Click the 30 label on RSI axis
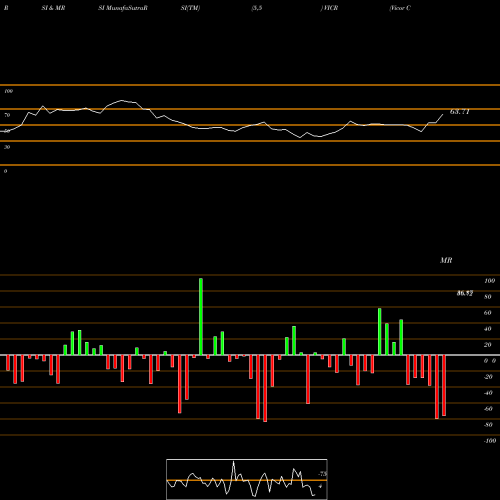 click(7, 147)
